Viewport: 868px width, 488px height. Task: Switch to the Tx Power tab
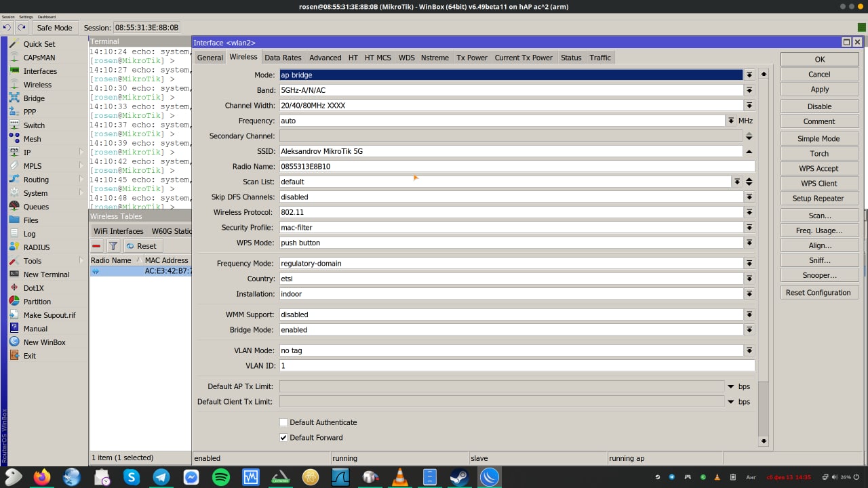(x=472, y=58)
